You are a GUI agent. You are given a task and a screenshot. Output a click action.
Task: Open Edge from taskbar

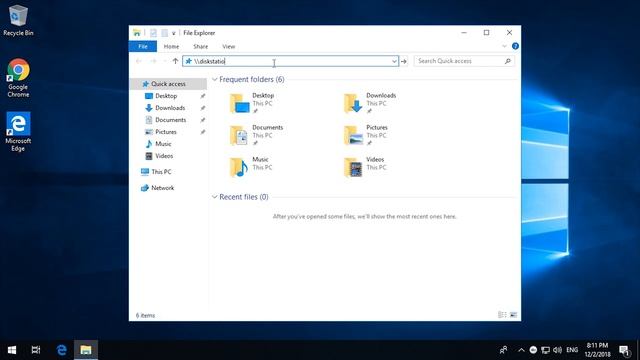pos(62,350)
